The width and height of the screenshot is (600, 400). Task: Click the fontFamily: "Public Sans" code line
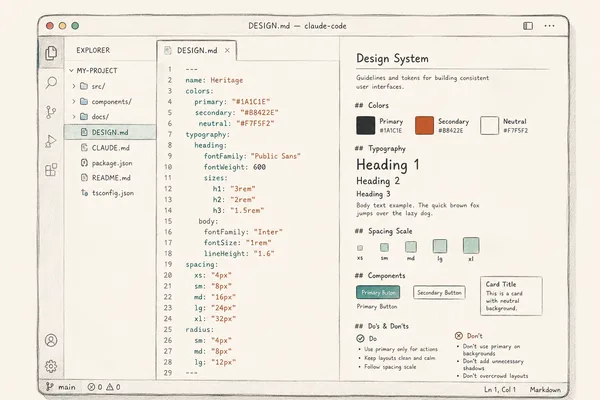click(252, 156)
